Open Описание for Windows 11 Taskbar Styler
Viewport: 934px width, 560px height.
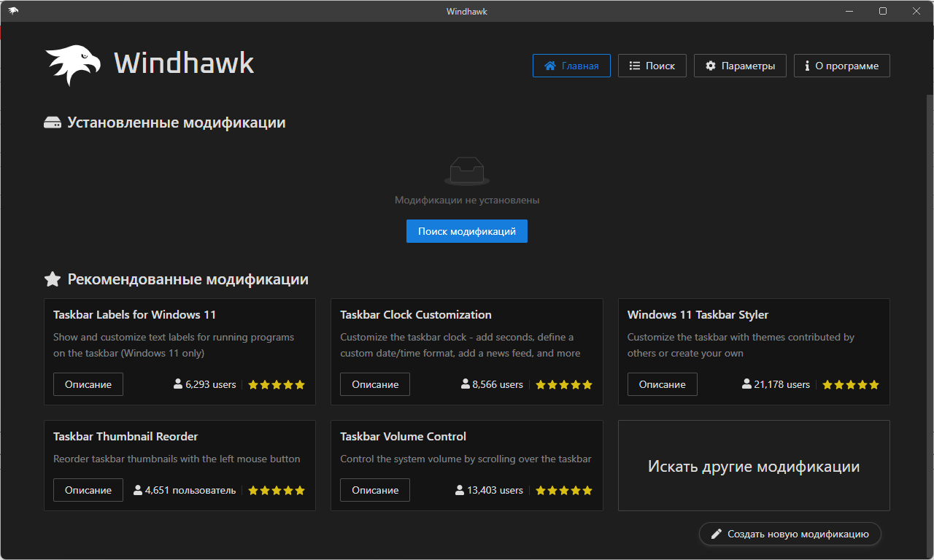663,384
